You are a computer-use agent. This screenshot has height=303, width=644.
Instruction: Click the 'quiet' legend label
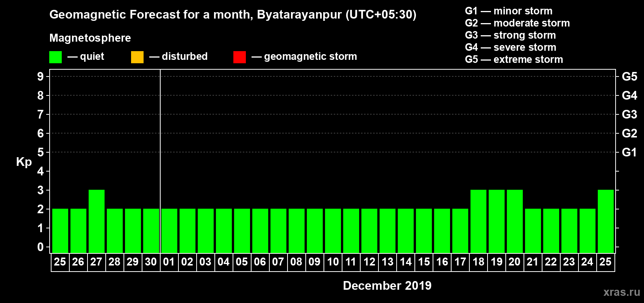click(x=92, y=56)
